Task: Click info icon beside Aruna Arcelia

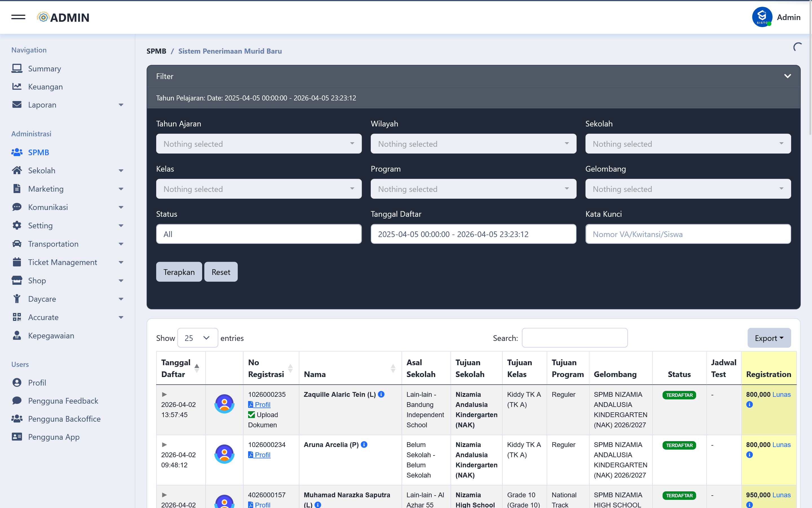Action: (364, 444)
